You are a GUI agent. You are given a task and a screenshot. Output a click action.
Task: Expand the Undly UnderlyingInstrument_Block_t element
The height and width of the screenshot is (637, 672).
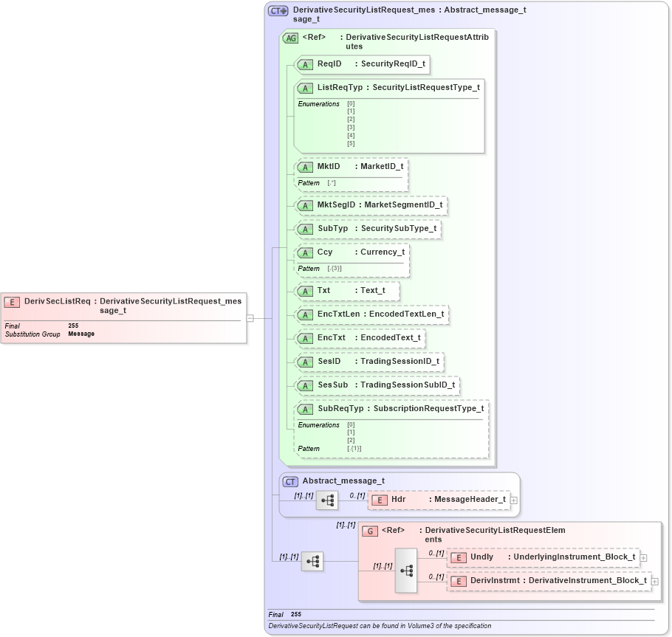coord(643,557)
